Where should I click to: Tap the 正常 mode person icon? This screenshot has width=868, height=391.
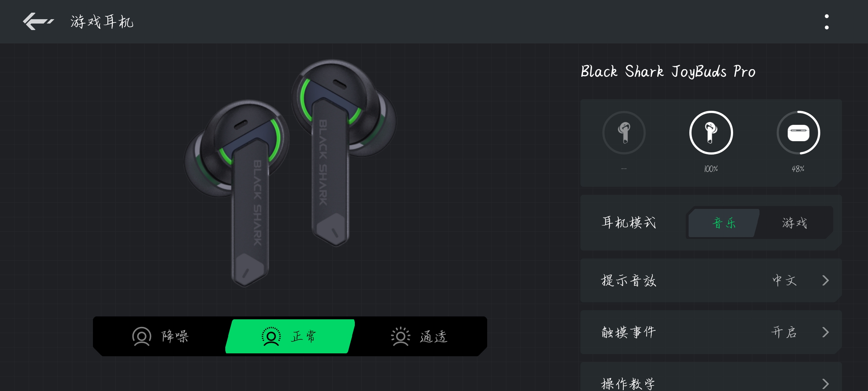tap(271, 337)
